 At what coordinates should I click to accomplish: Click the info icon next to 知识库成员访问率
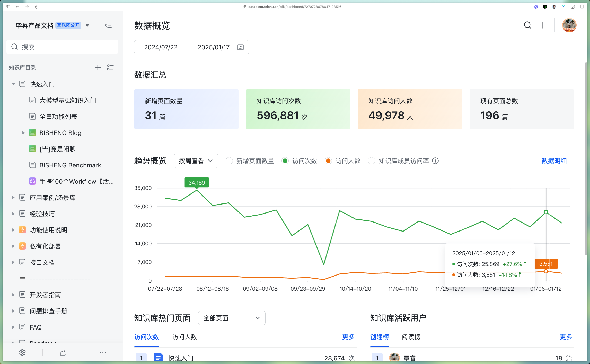click(x=435, y=161)
